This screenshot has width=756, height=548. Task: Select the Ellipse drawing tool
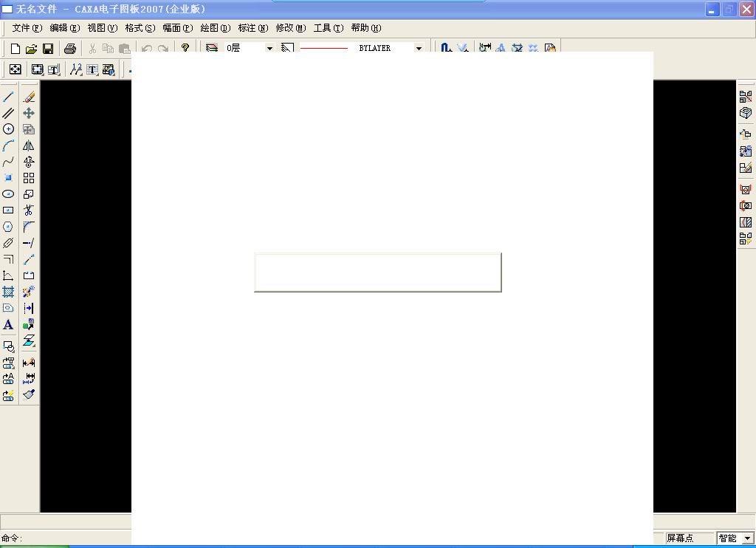(x=9, y=193)
